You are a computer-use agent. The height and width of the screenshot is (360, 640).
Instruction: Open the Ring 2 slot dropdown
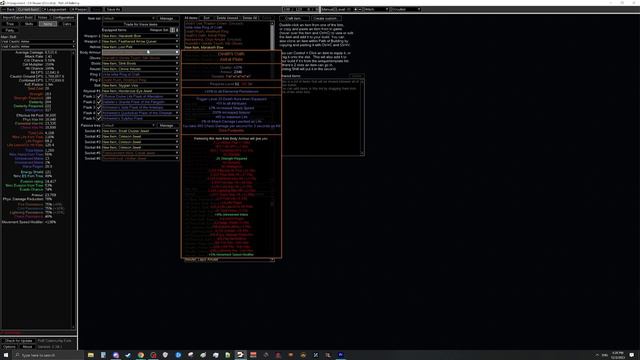click(x=140, y=80)
